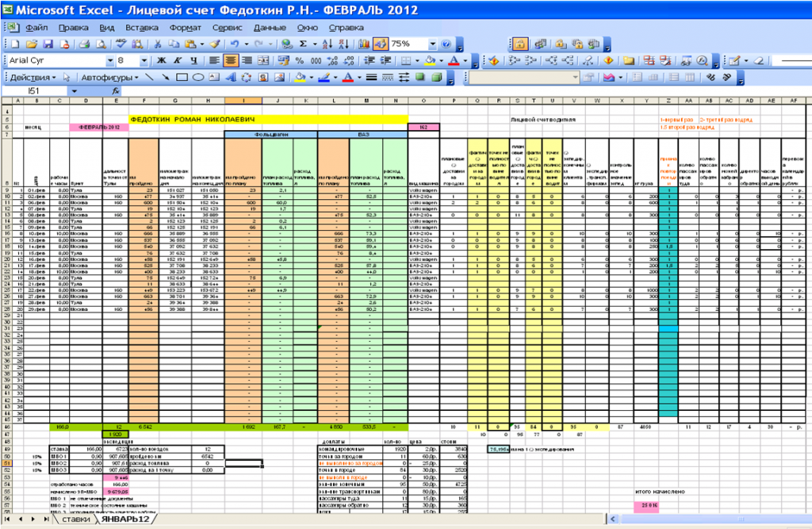Open borders dropdown arrow
The height and width of the screenshot is (529, 812).
tap(417, 60)
